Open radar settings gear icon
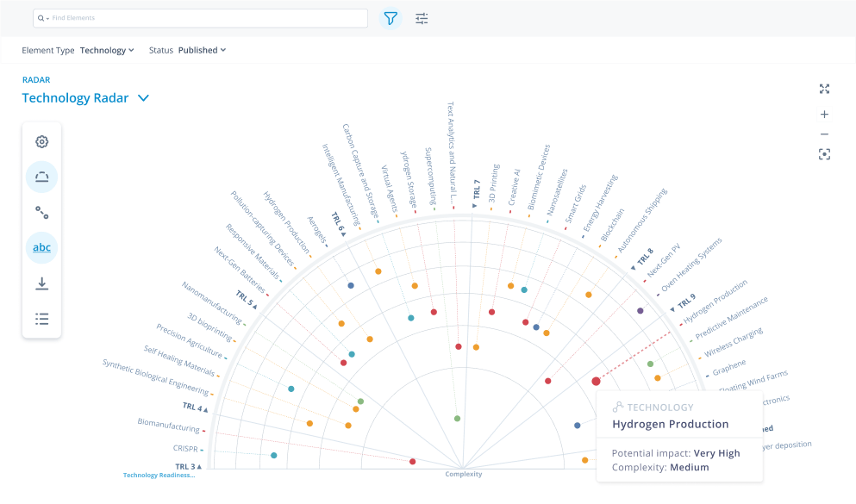Viewport: 856px width, 504px height. [42, 142]
